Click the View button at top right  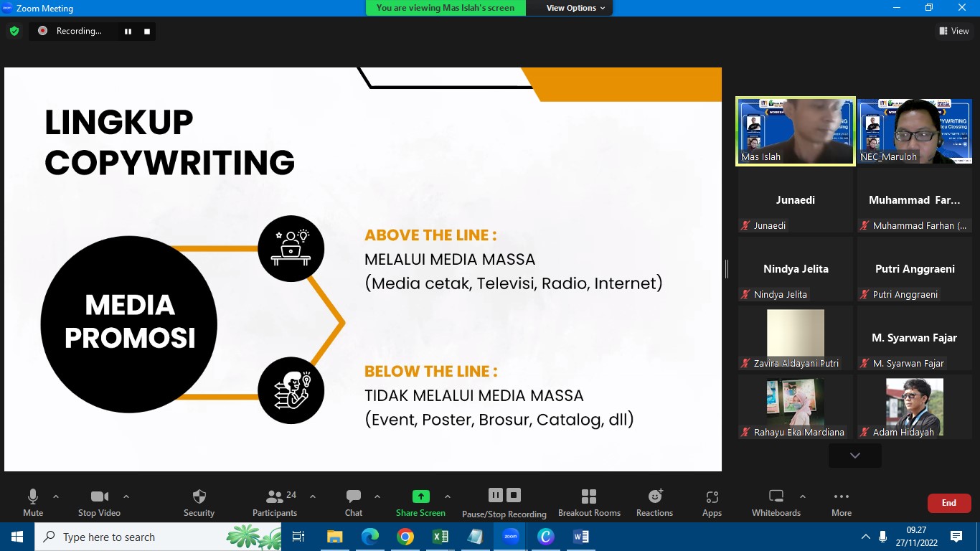tap(953, 31)
